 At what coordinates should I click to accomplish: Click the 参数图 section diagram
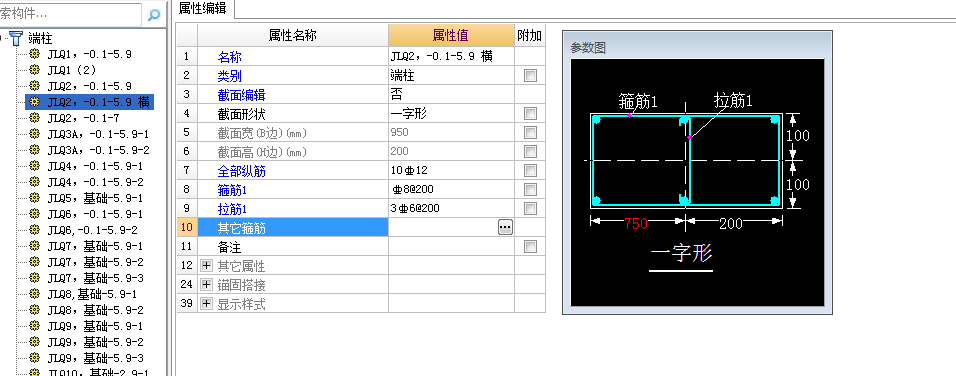coord(697,182)
